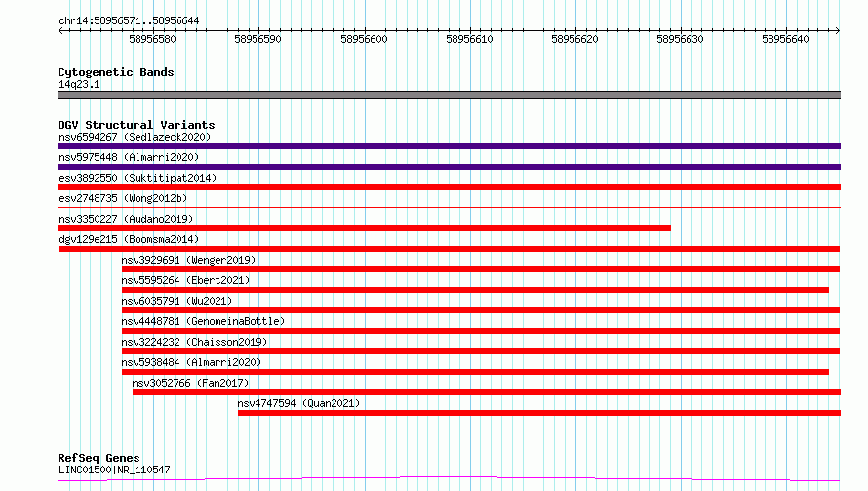Click ruler position 58956630
Screen dimensions: 868x491
[680, 39]
